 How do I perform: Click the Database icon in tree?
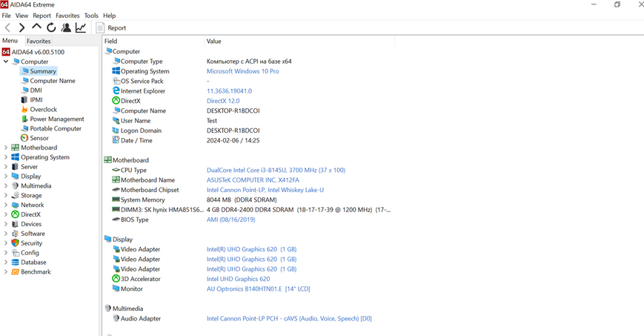pyautogui.click(x=16, y=263)
